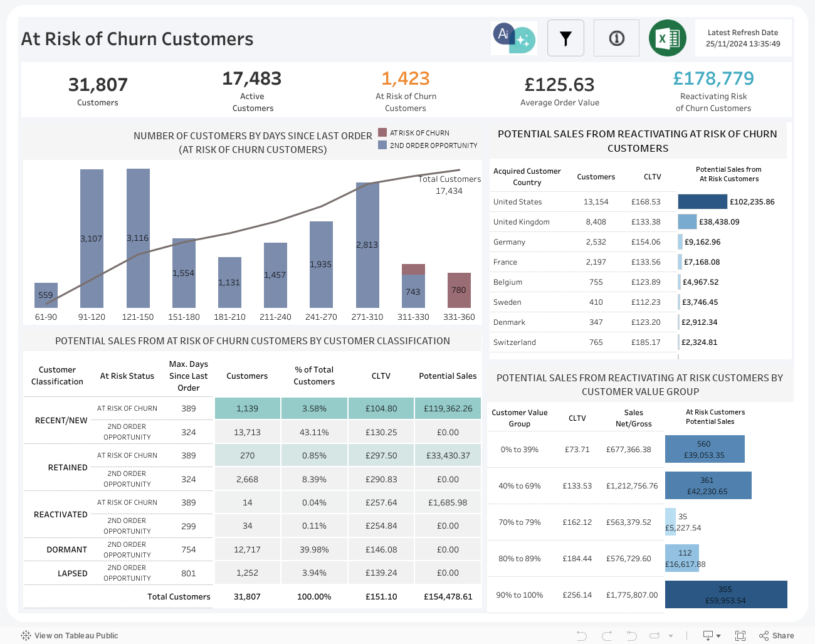Click the 0% to 39% value group bar
Image resolution: width=815 pixels, height=644 pixels.
click(705, 449)
